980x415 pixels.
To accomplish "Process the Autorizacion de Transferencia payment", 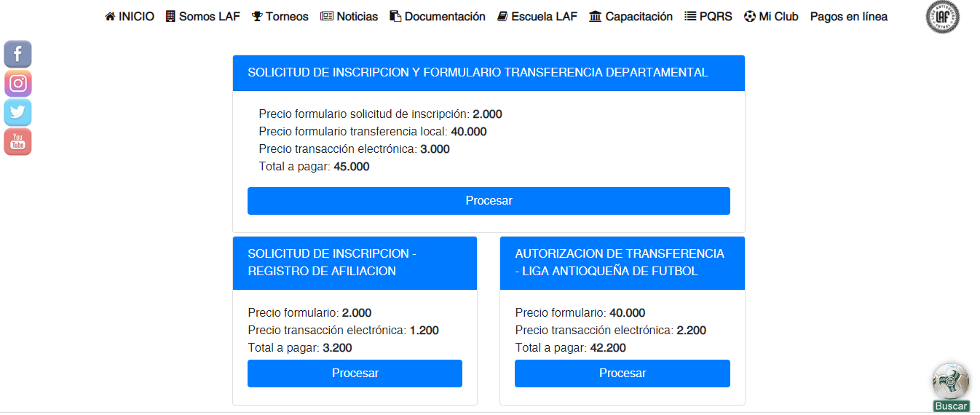I will (622, 373).
